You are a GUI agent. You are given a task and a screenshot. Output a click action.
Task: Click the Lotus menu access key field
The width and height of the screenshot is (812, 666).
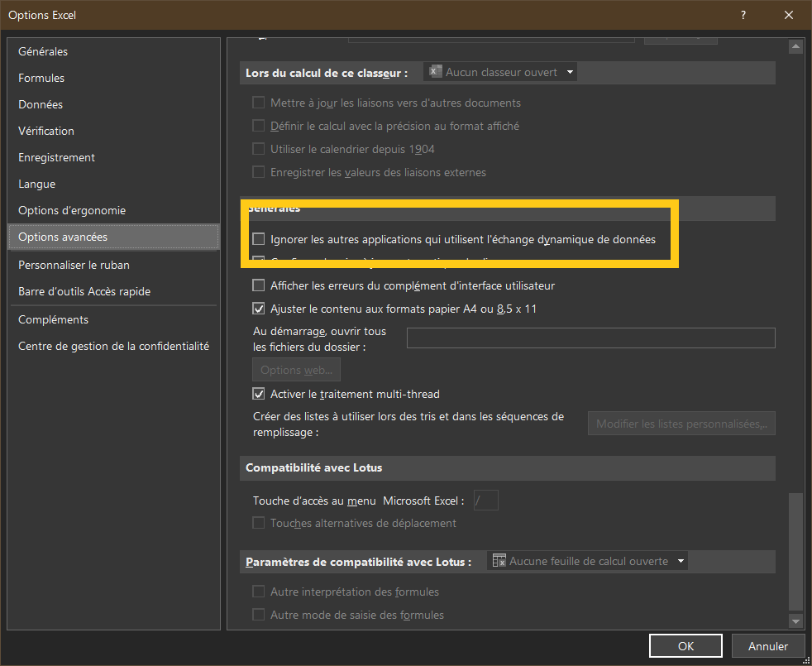486,501
